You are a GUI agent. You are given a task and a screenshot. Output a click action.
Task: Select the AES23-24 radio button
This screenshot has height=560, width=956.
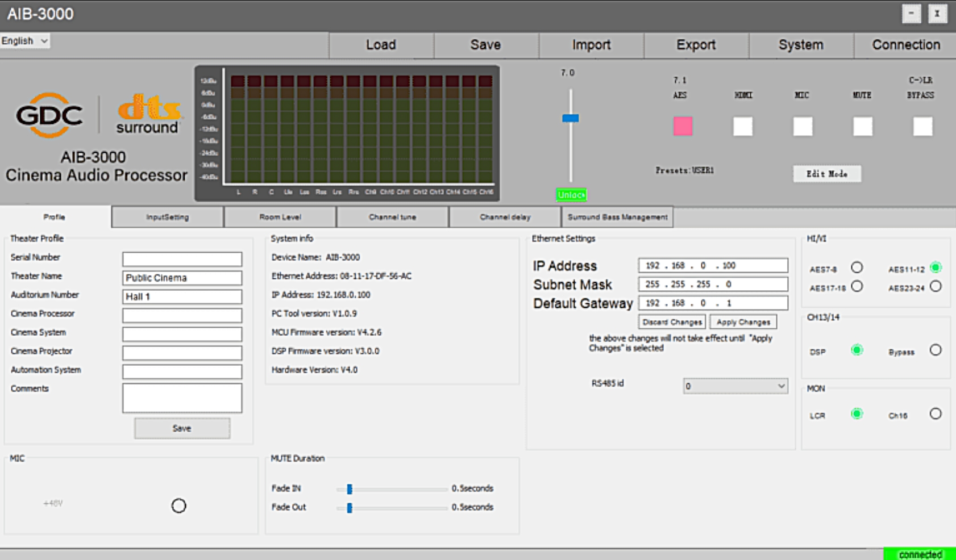tap(936, 286)
